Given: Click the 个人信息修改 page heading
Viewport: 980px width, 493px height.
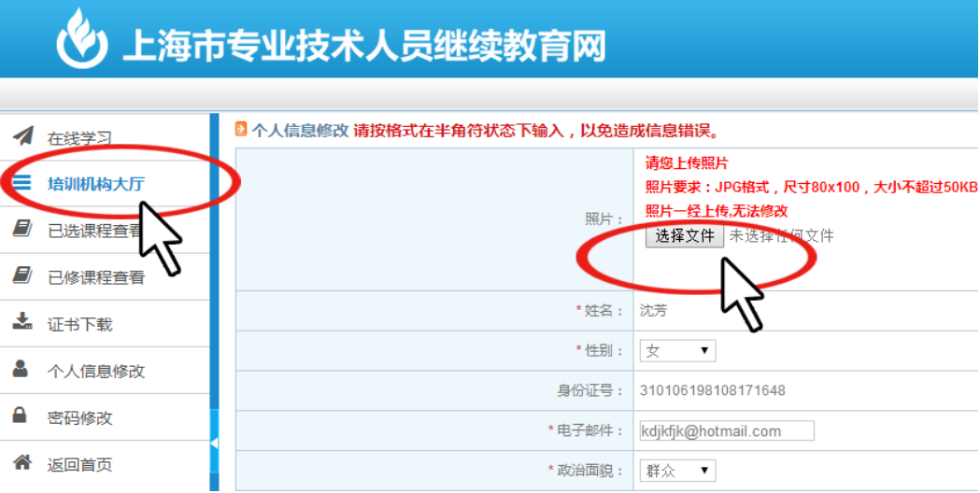Looking at the screenshot, I should pos(300,131).
